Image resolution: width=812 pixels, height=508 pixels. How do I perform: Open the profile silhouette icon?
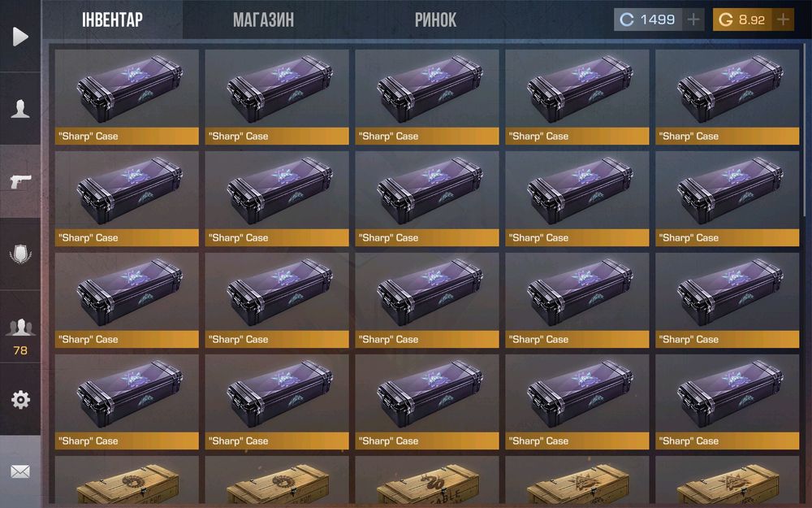point(20,109)
